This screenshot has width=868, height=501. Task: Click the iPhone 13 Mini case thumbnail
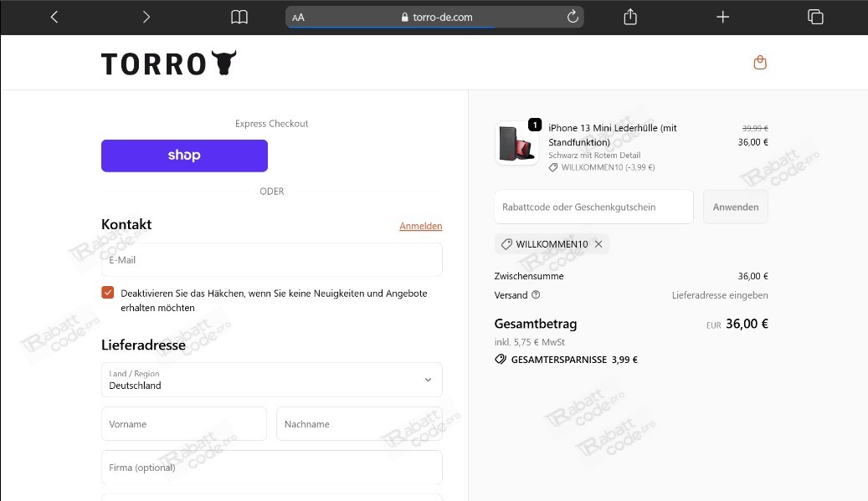point(516,142)
